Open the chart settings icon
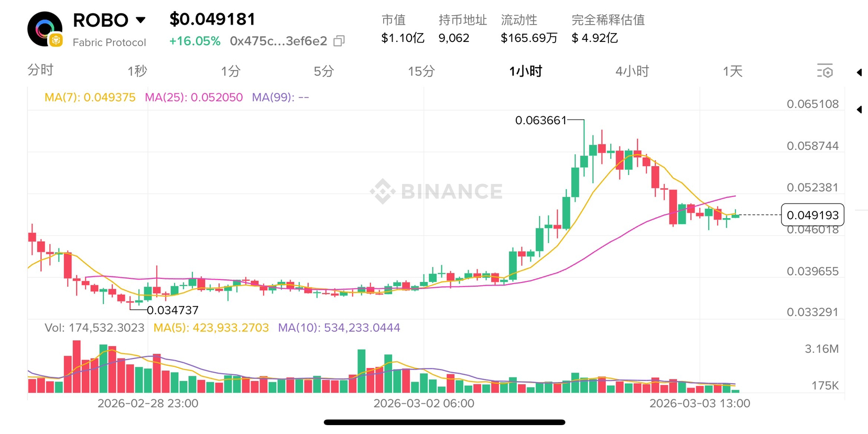This screenshot has width=868, height=434. pyautogui.click(x=824, y=71)
